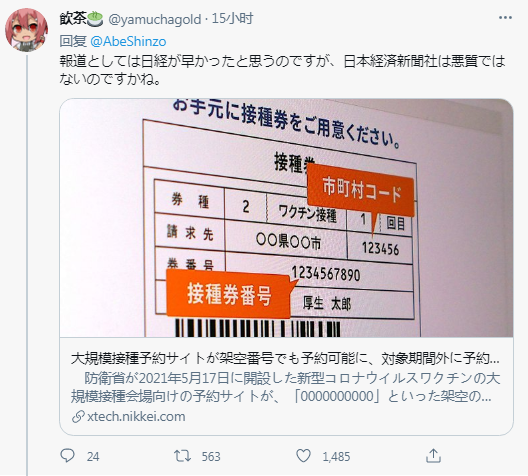Click the article headline 大規模接種予約サイト

[x=285, y=359]
